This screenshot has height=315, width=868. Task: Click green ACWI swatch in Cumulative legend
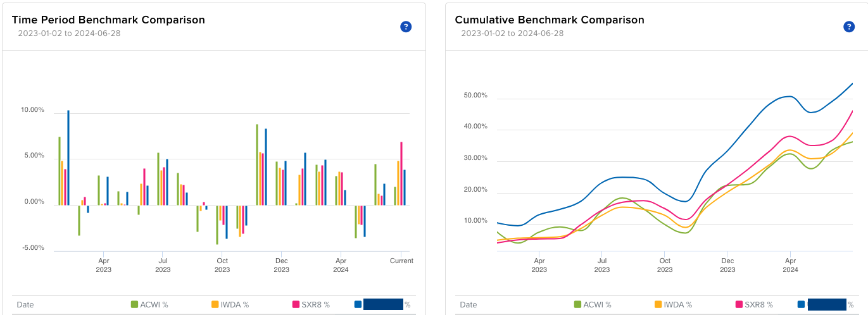coord(577,304)
